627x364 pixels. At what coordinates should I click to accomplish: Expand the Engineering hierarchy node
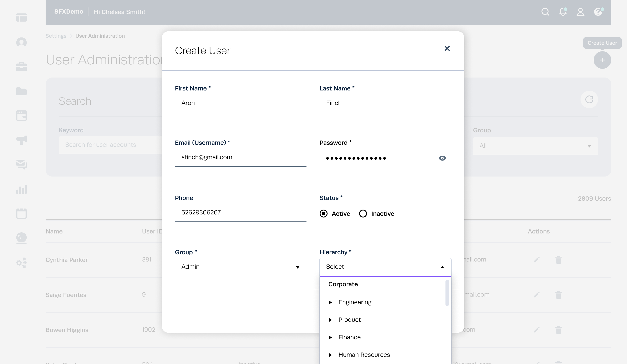330,302
